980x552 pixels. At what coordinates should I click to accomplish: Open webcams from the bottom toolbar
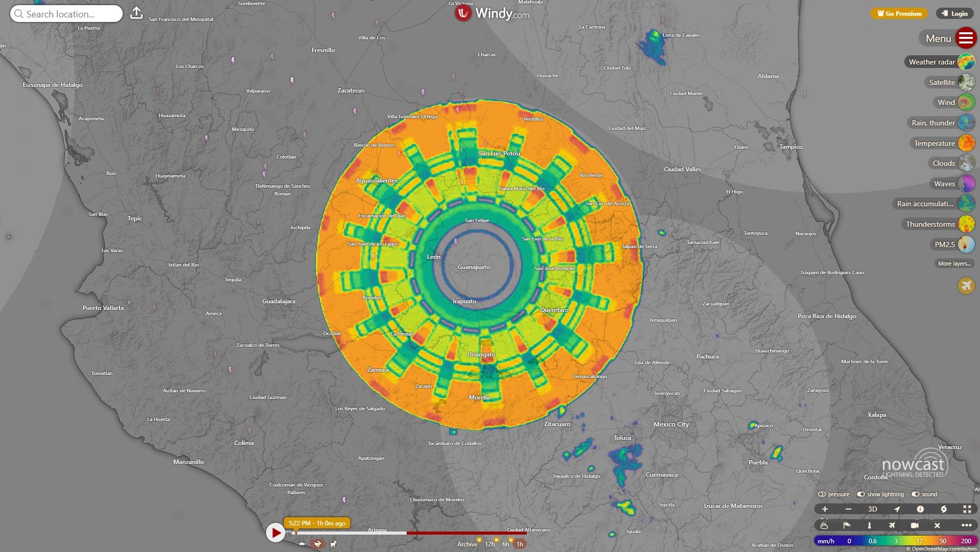915,526
